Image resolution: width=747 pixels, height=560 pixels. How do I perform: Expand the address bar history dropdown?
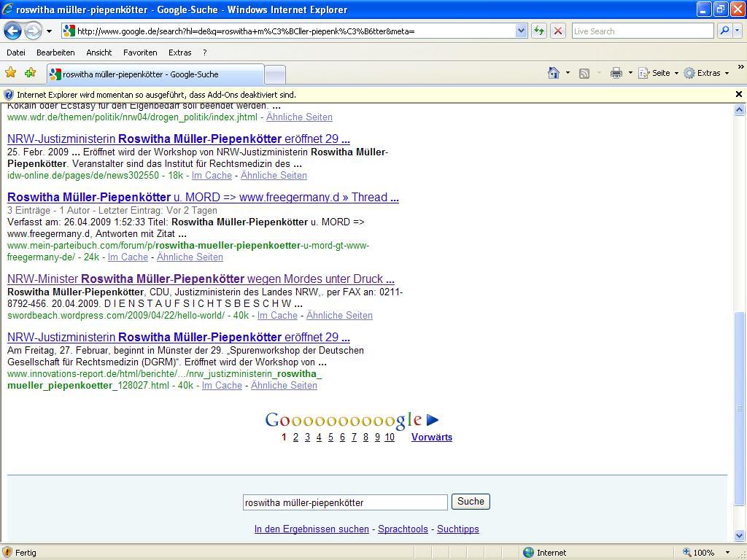(521, 31)
